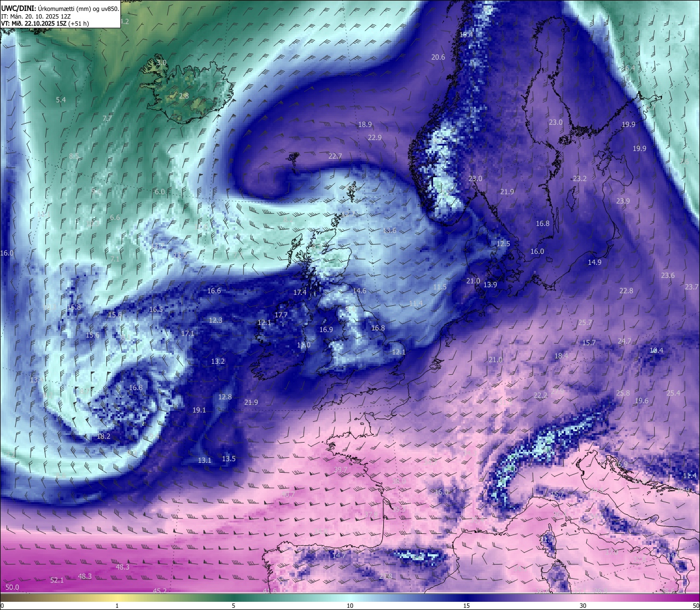
Task: Click the '17.1' value on the map
Action: click(188, 333)
